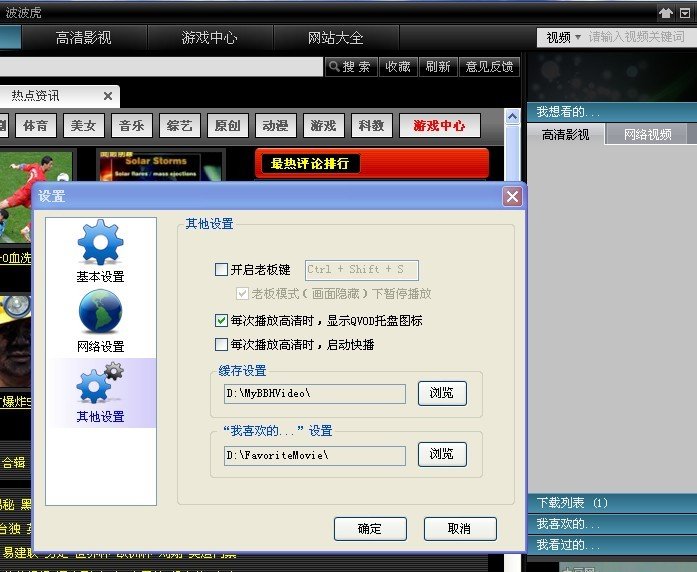The image size is (697, 572).
Task: Expand the 我想看的 panel header
Action: tap(612, 112)
